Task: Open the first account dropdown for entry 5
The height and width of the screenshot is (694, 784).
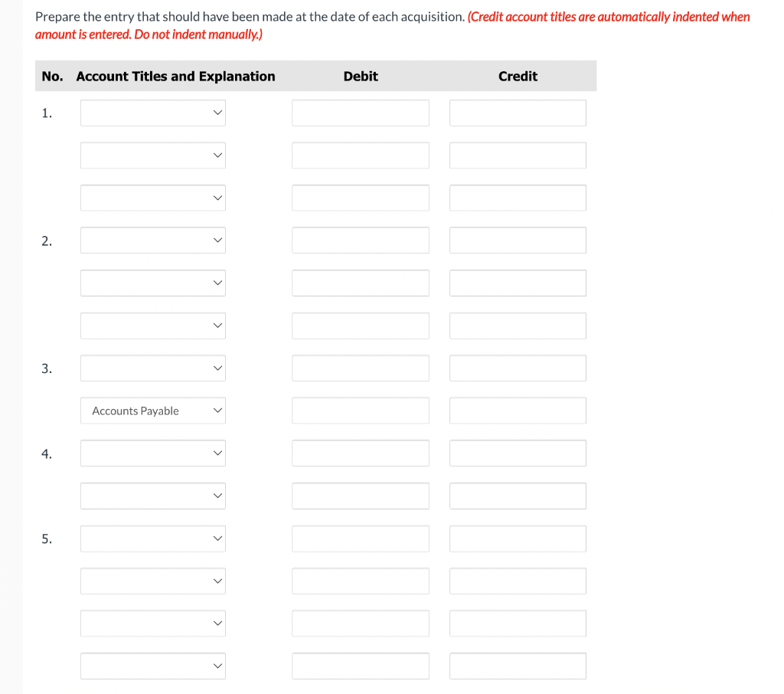Action: pyautogui.click(x=152, y=539)
